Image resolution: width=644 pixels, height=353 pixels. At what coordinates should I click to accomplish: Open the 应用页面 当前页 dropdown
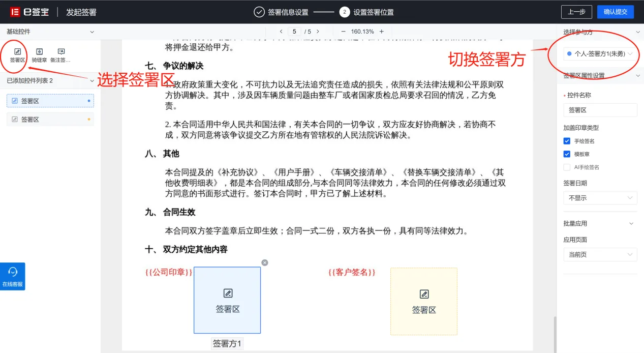(x=600, y=254)
